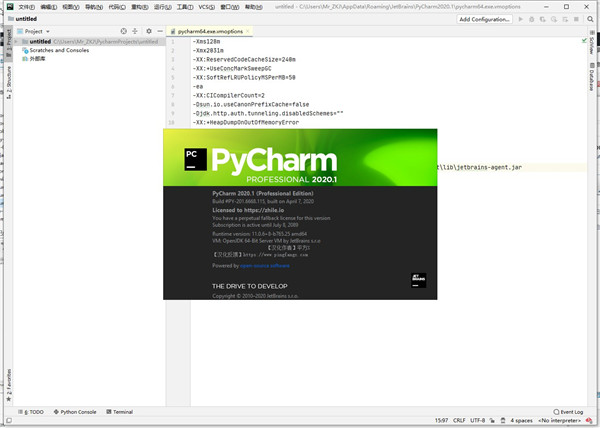The width and height of the screenshot is (600, 428).
Task: Select <No interpreter> in status bar
Action: 559,421
